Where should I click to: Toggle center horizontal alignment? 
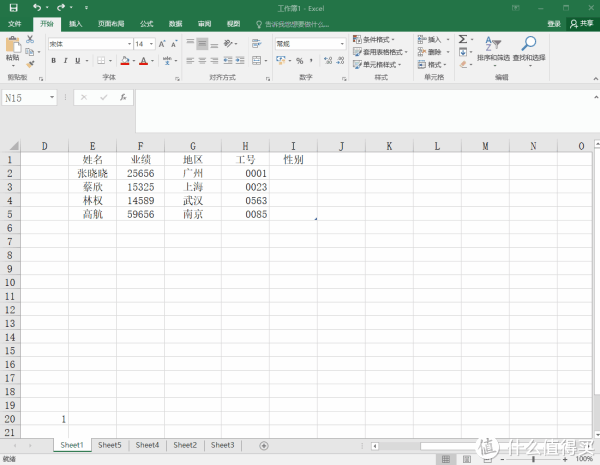(202, 61)
